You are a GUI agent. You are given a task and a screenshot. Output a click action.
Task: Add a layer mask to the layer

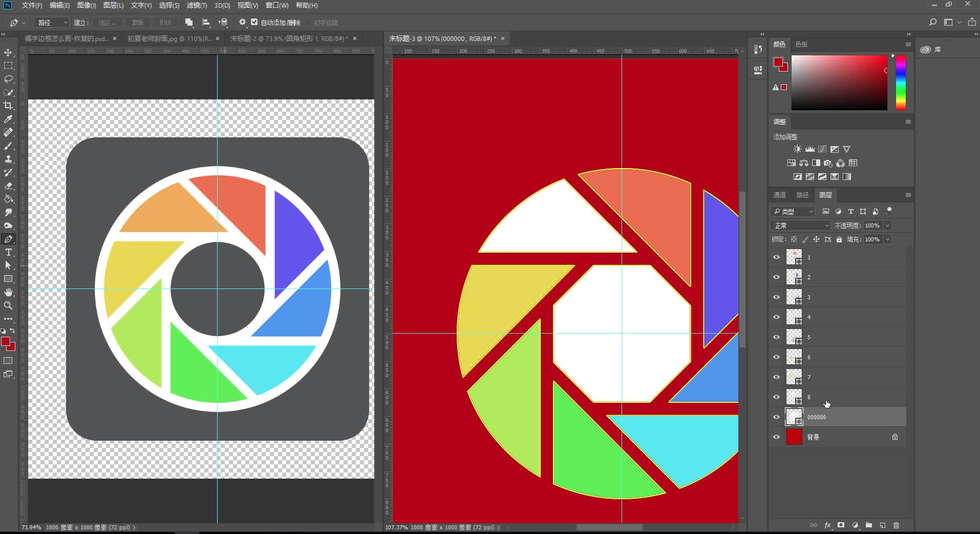(841, 525)
